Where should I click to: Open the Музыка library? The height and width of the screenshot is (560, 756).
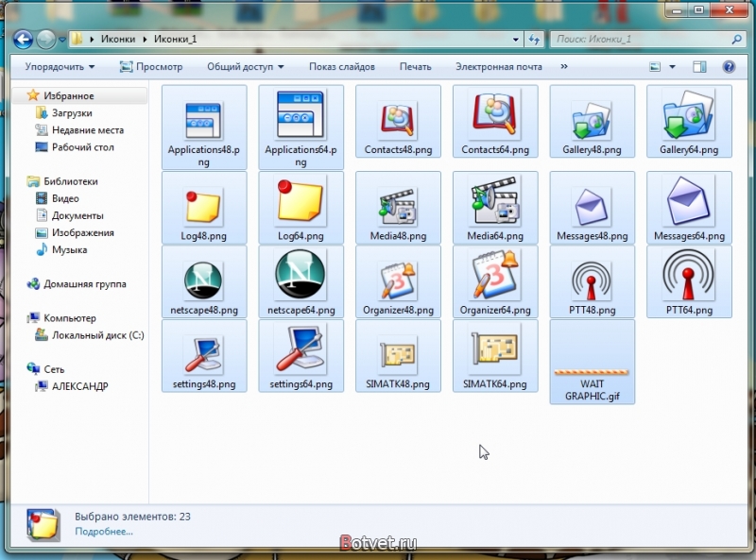pyautogui.click(x=69, y=249)
